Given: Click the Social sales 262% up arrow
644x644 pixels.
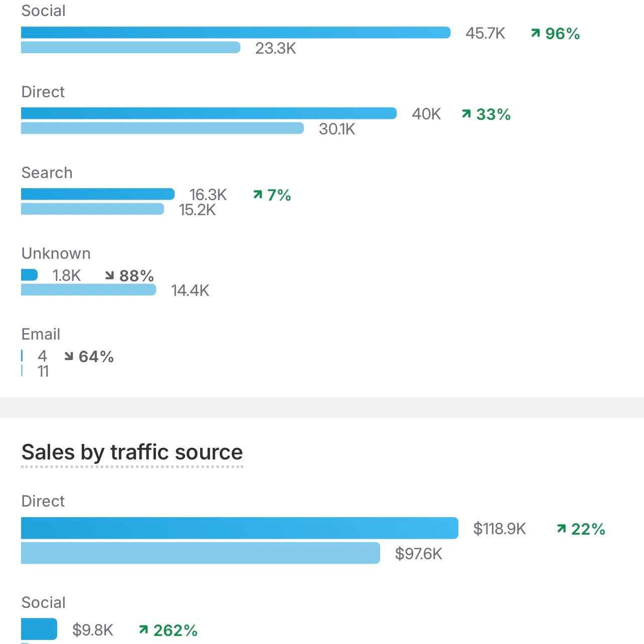Looking at the screenshot, I should pos(143,629).
